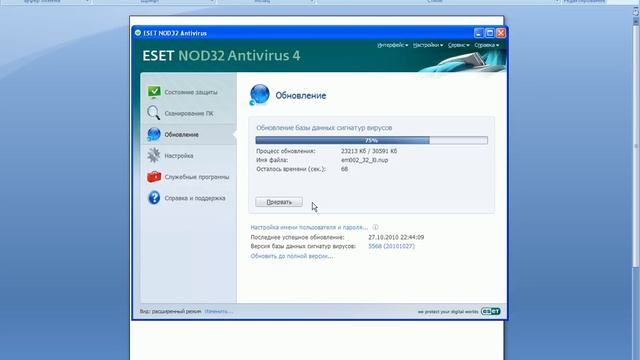
Task: Expand the Сервис dropdown menu
Action: (458, 45)
